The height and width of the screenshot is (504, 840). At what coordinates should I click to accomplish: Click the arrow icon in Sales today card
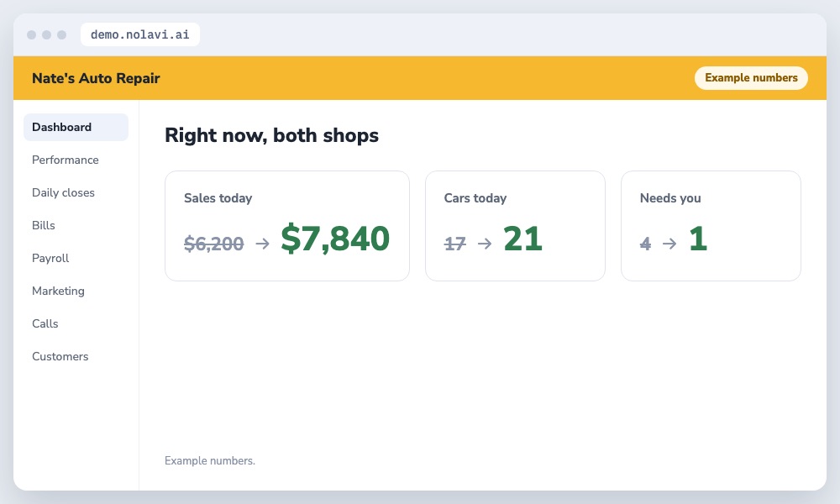[262, 244]
